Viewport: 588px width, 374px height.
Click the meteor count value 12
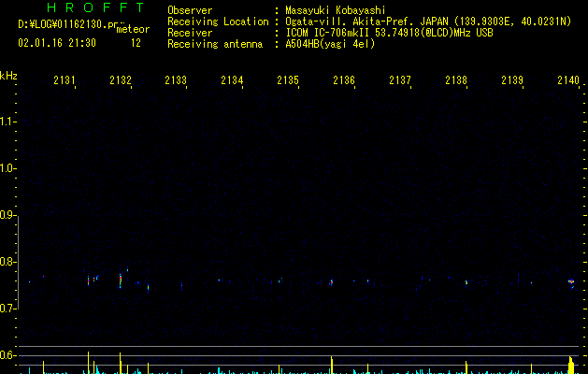tap(136, 43)
